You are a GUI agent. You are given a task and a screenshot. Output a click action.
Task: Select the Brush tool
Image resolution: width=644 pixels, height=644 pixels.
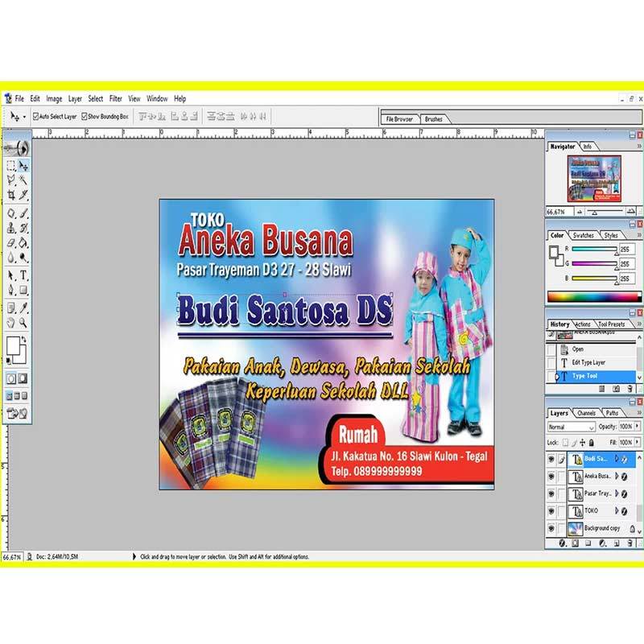tap(23, 213)
